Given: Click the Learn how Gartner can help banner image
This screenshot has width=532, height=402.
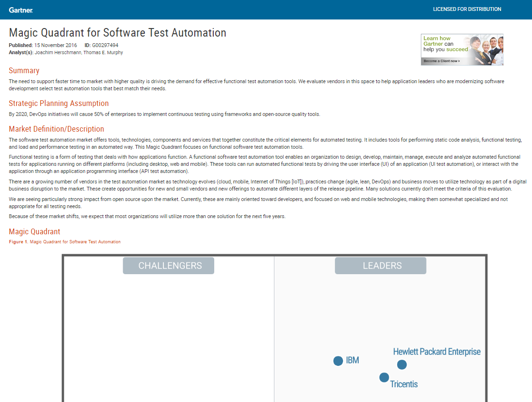Looking at the screenshot, I should (x=462, y=49).
